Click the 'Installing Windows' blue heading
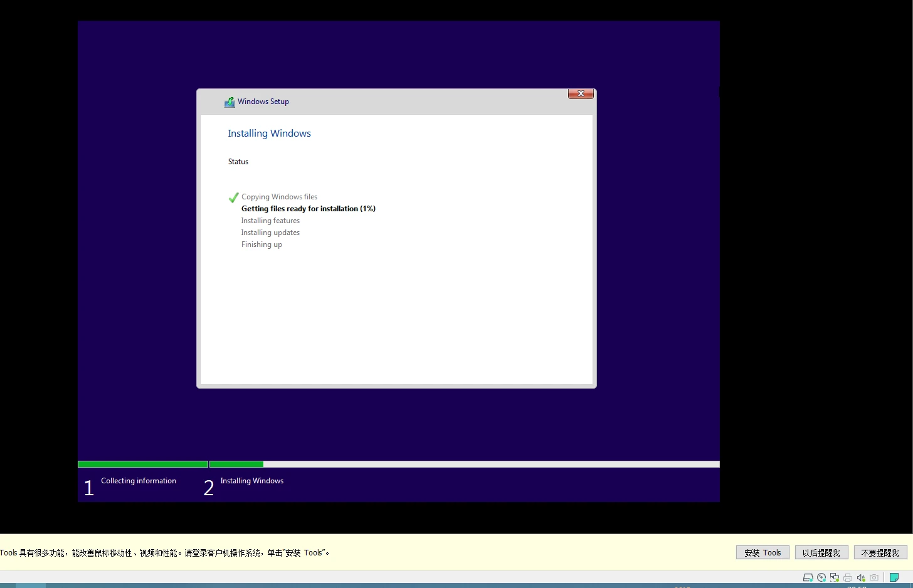This screenshot has height=588, width=913. pos(269,134)
